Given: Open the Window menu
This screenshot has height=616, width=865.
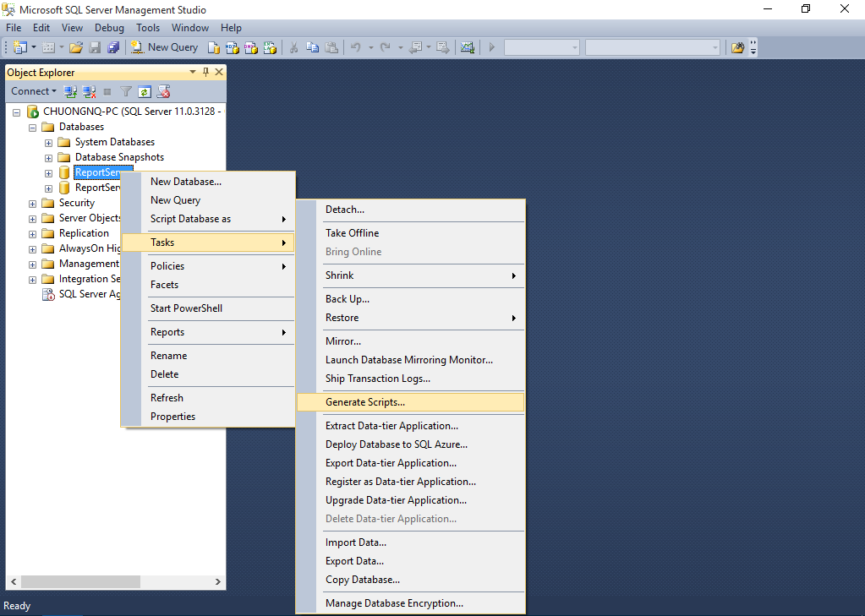Looking at the screenshot, I should [x=189, y=28].
